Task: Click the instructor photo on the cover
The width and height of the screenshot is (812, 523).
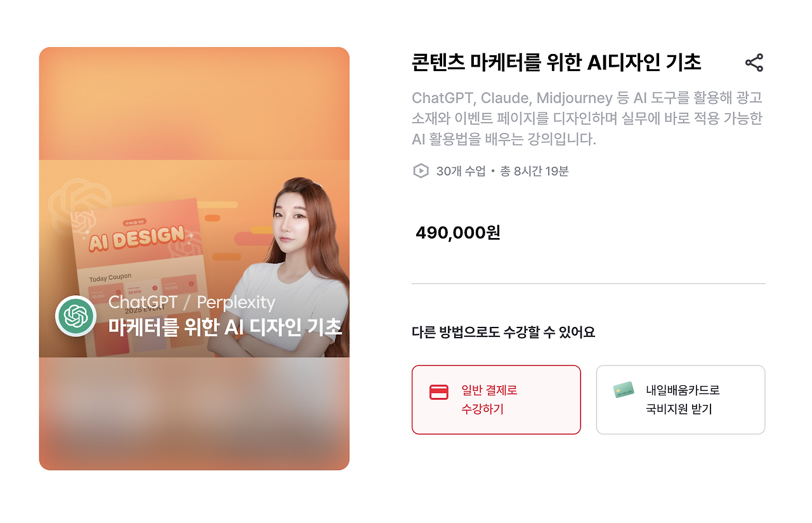Action: point(295,267)
